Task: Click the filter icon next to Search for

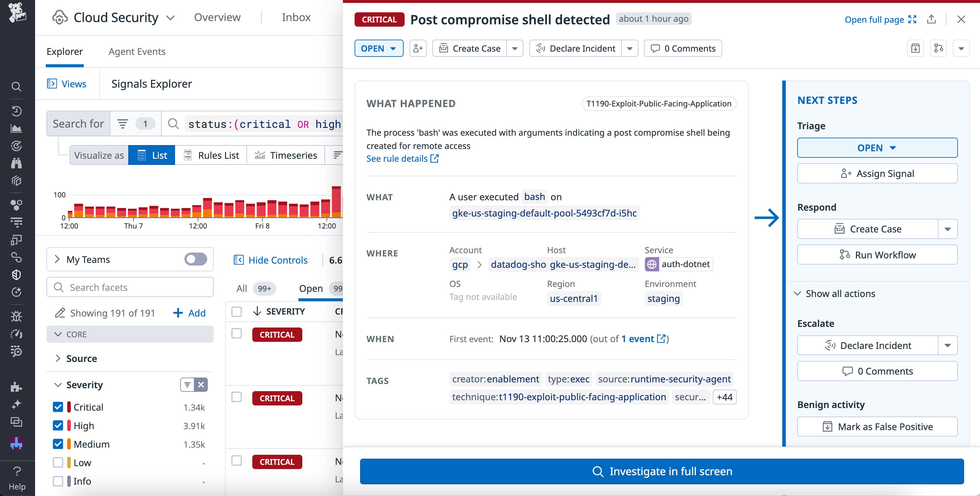Action: (122, 124)
